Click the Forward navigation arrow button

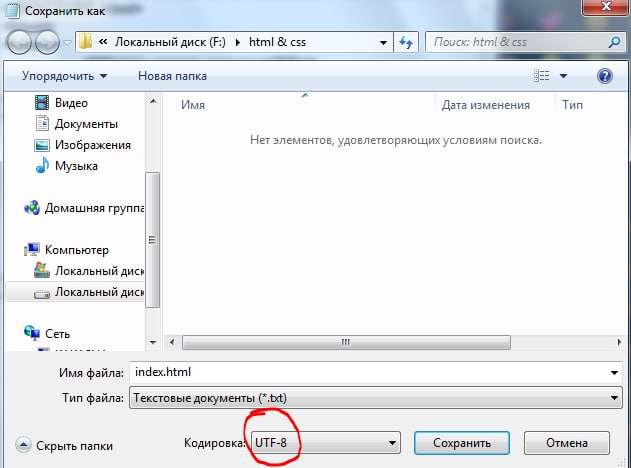[47, 42]
